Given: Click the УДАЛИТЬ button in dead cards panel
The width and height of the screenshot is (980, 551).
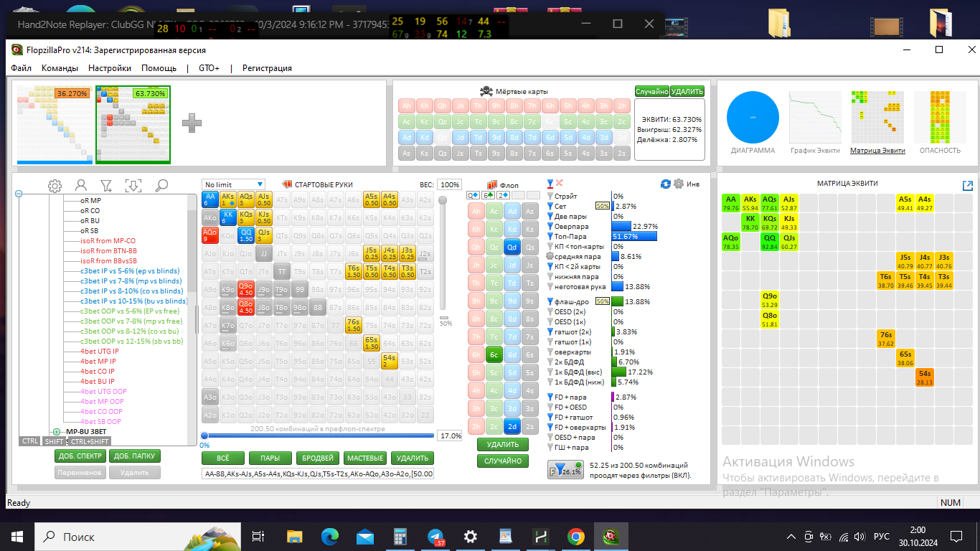Looking at the screenshot, I should [x=687, y=91].
